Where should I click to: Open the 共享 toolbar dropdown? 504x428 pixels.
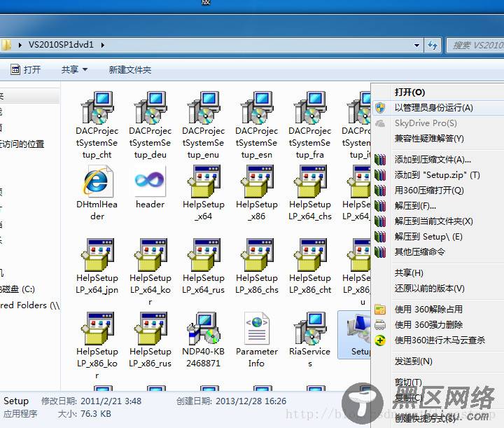[x=75, y=69]
